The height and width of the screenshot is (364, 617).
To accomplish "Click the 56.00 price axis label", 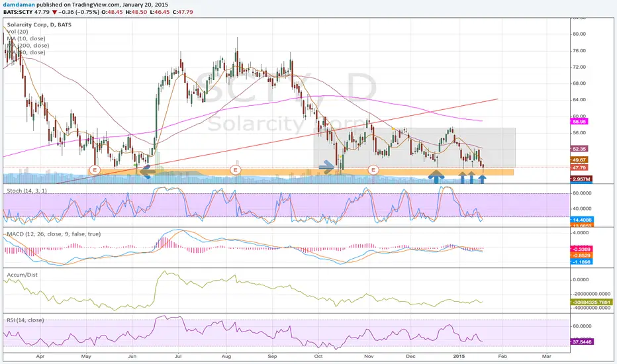I will tap(579, 132).
